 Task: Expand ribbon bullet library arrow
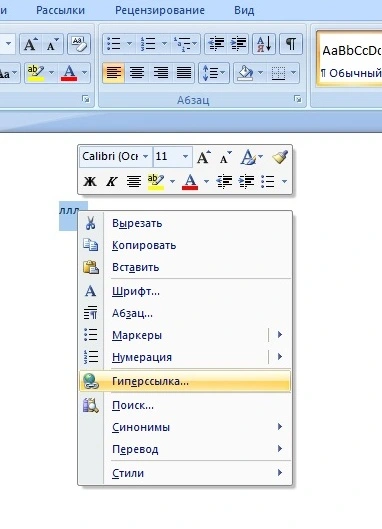130,44
